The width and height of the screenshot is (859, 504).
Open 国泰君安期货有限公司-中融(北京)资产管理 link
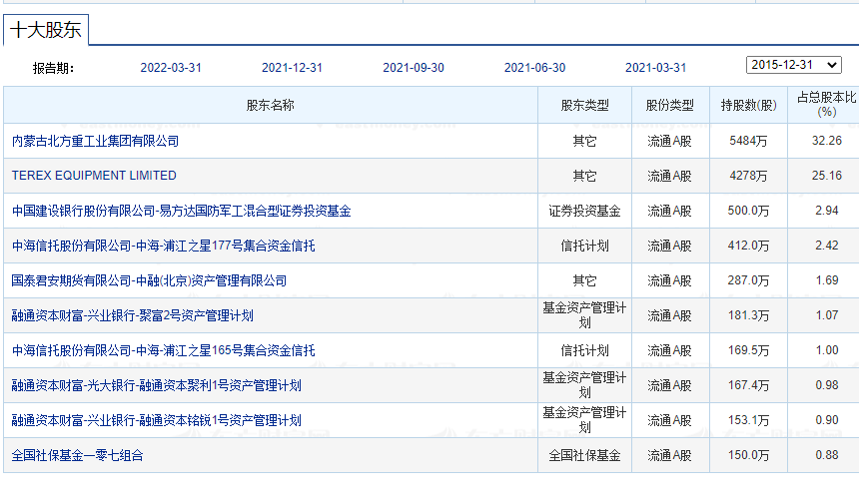point(149,280)
